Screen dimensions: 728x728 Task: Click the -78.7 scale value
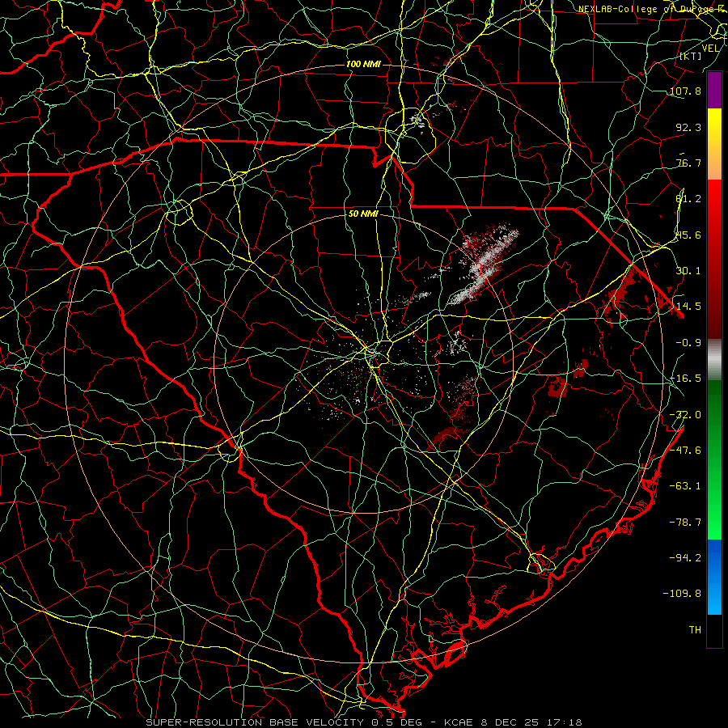click(x=686, y=523)
